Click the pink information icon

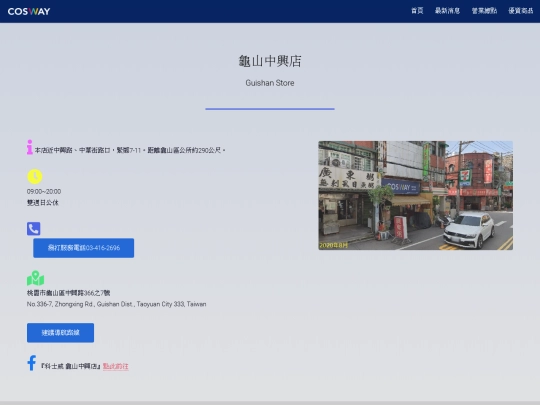(30, 147)
